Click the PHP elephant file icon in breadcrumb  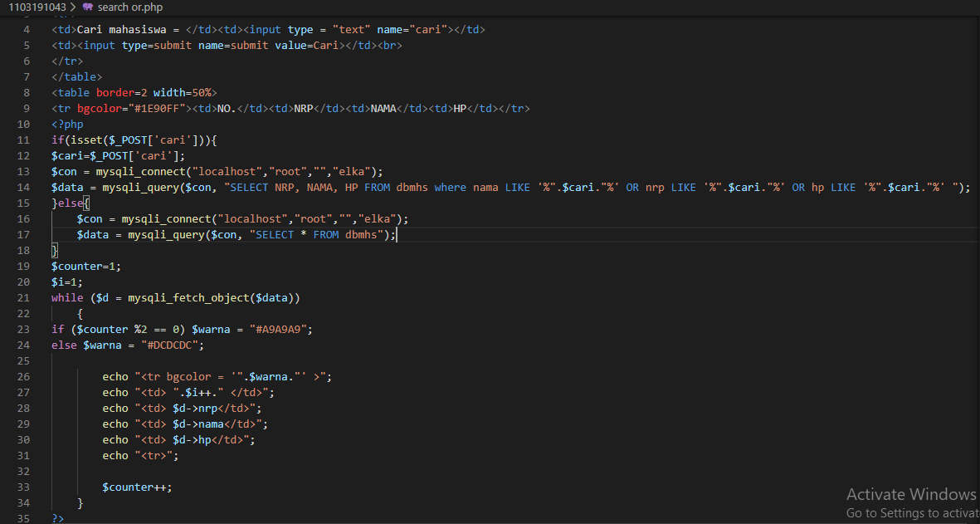tap(87, 7)
